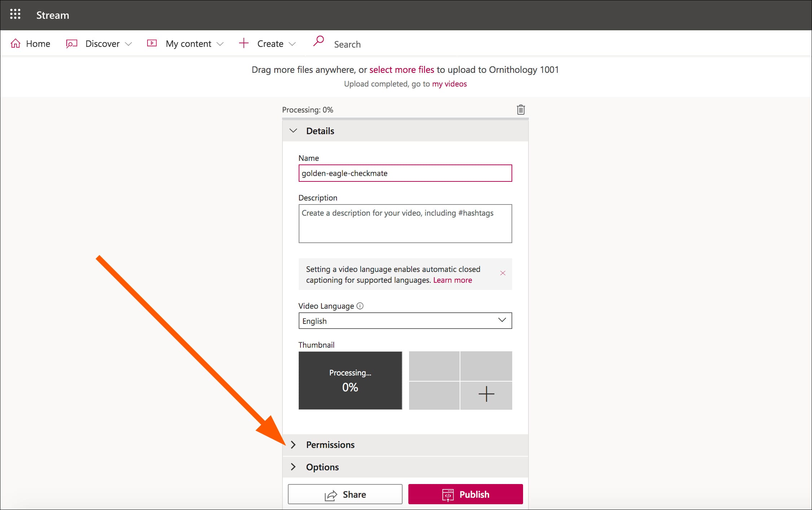Expand the Permissions section
The width and height of the screenshot is (812, 510).
click(293, 445)
